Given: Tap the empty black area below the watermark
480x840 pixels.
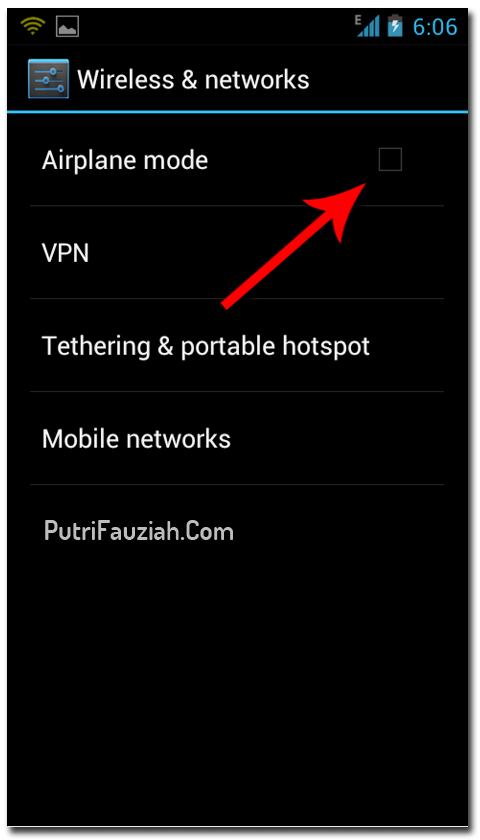Looking at the screenshot, I should pyautogui.click(x=237, y=680).
